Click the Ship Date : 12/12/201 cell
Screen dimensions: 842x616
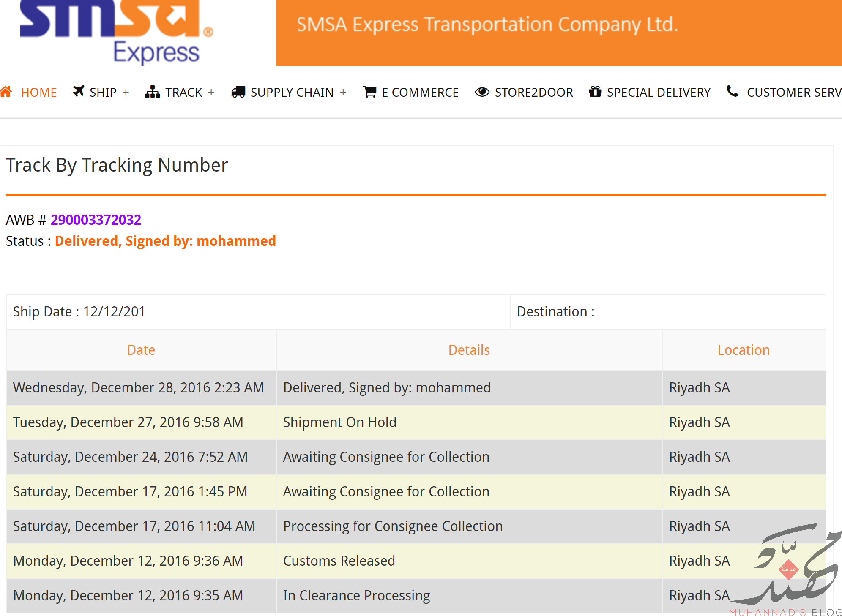(258, 312)
